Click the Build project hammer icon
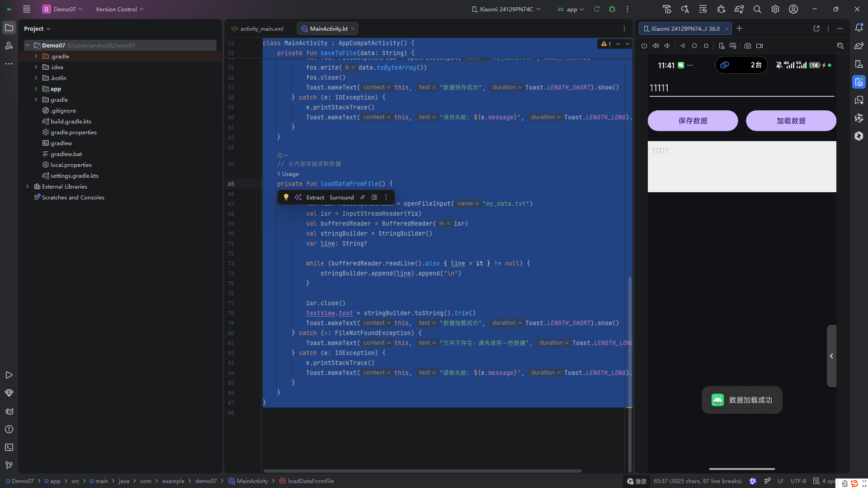The height and width of the screenshot is (488, 868). coord(667,9)
